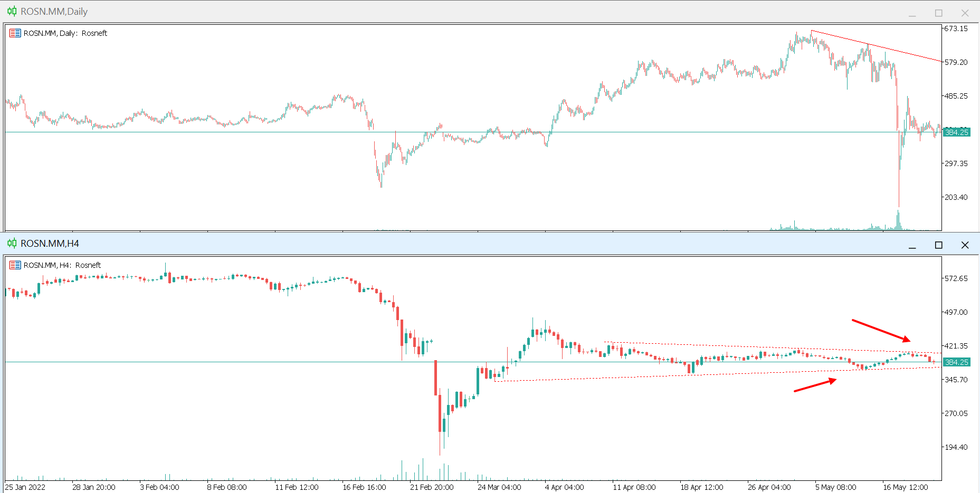This screenshot has width=980, height=493.
Task: Click the 297.35 price level on Daily scale
Action: click(956, 163)
